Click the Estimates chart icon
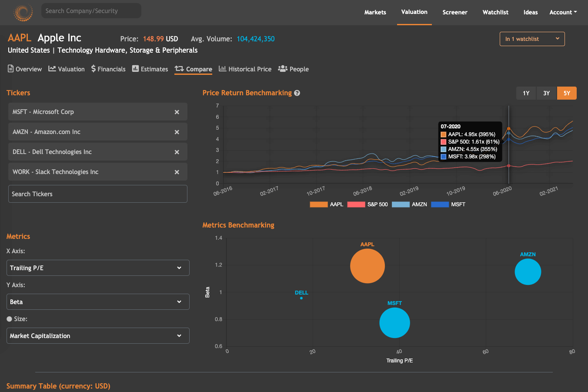 [x=135, y=69]
